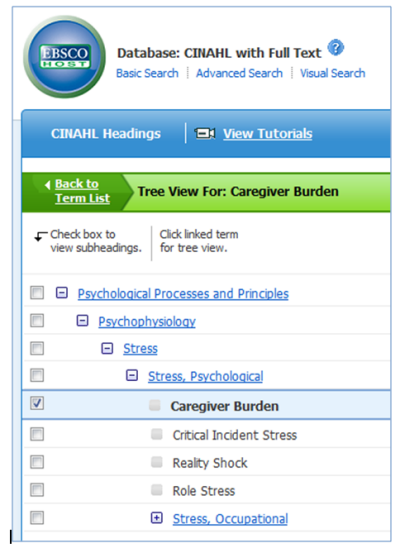Screen dimensions: 400x552
Task: Click the gray square beside Role Stress
Action: pyautogui.click(x=157, y=490)
